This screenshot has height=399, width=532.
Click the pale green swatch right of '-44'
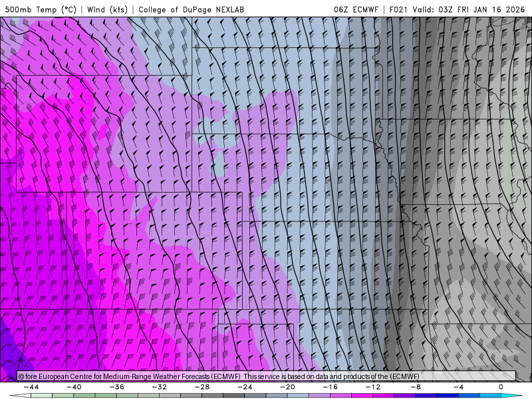coord(41,396)
